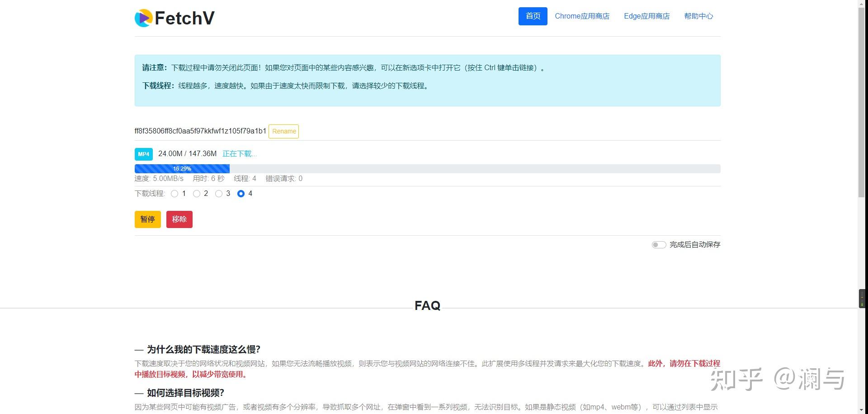Click the Rename button
The image size is (868, 414).
coord(284,131)
